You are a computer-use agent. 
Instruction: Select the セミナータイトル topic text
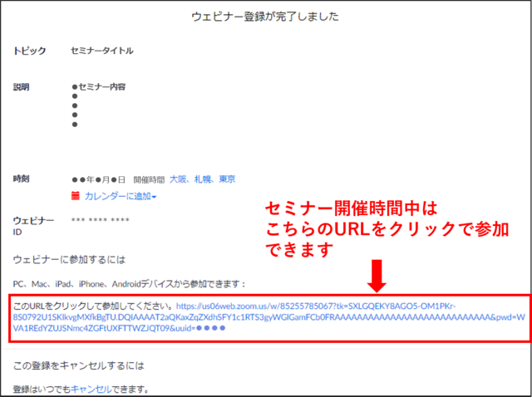[102, 51]
